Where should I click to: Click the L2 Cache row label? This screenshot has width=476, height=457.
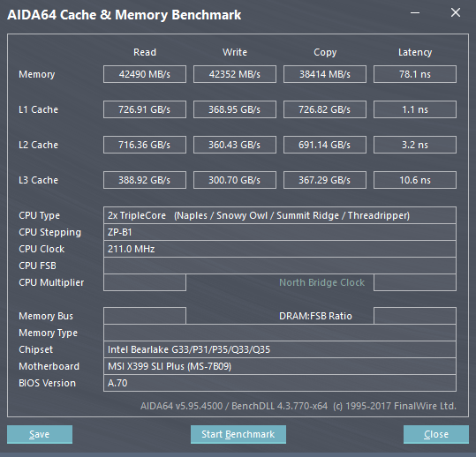38,145
